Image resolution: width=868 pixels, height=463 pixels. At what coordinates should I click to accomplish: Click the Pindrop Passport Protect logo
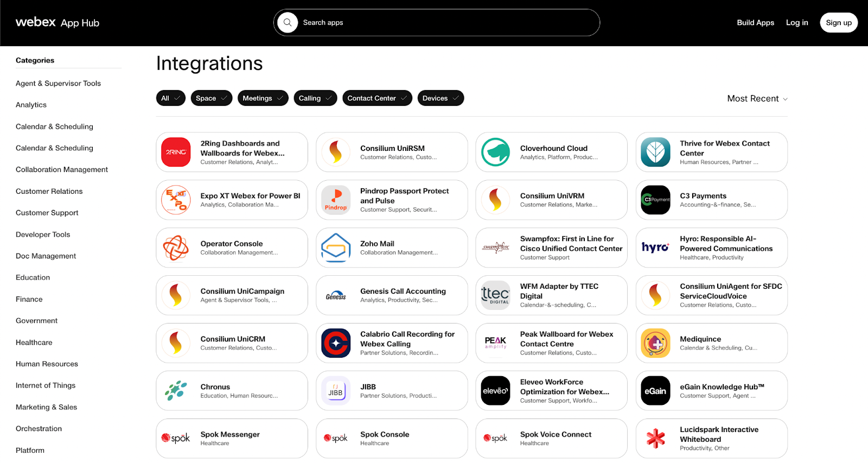(336, 200)
